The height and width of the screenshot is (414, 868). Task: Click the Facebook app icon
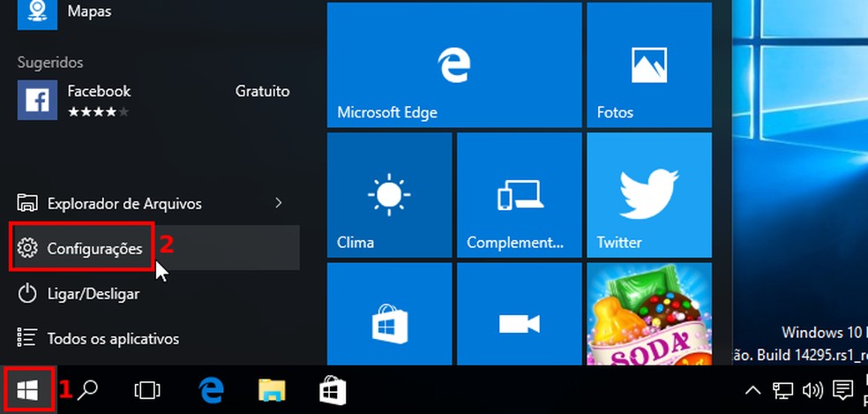(38, 100)
